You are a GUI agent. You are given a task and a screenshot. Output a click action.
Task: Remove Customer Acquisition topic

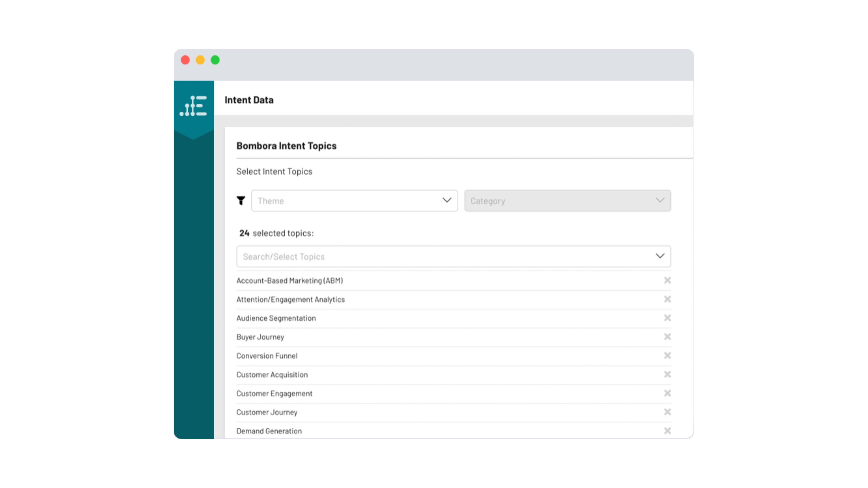(667, 375)
